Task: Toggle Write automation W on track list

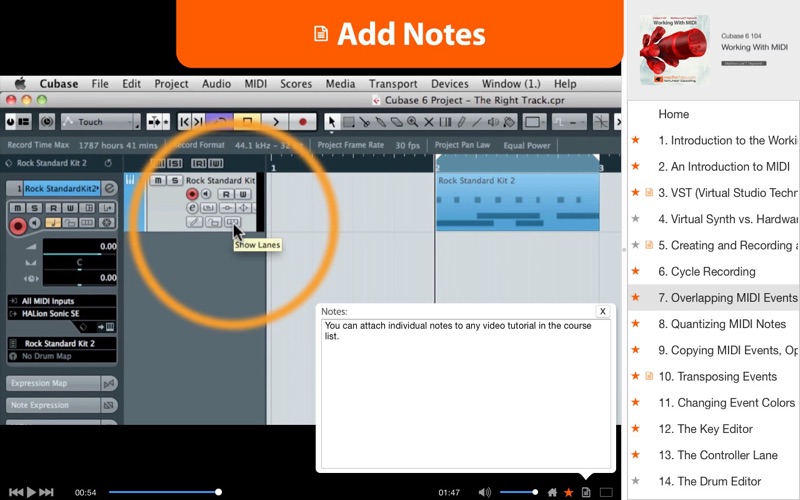Action: 243,194
